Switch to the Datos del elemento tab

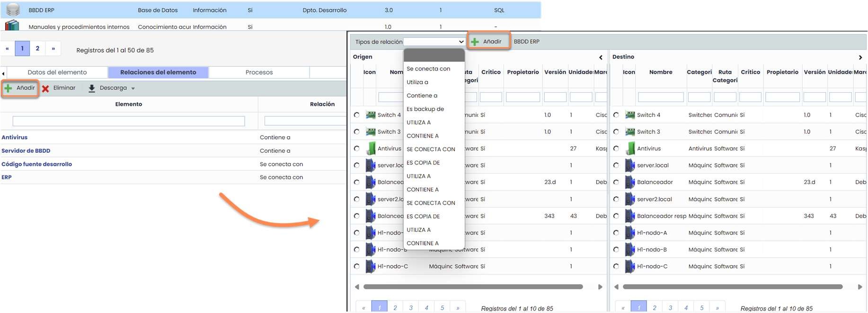tap(57, 72)
